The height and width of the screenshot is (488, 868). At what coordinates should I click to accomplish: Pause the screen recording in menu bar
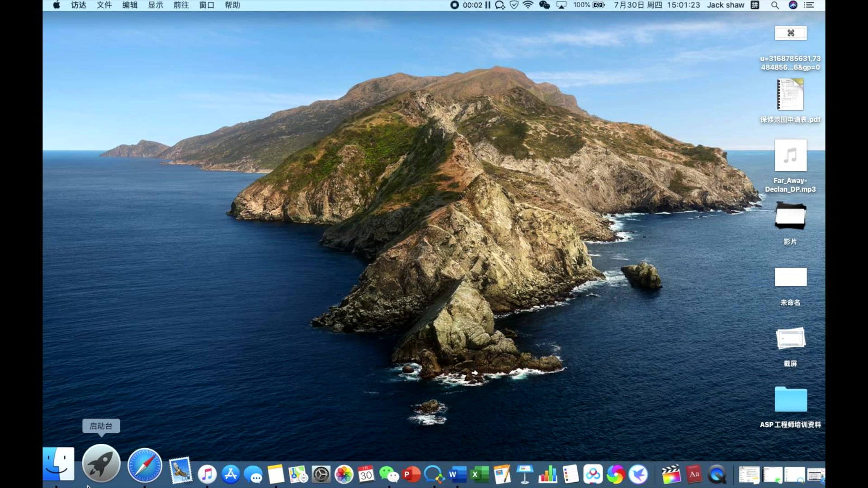tap(488, 5)
